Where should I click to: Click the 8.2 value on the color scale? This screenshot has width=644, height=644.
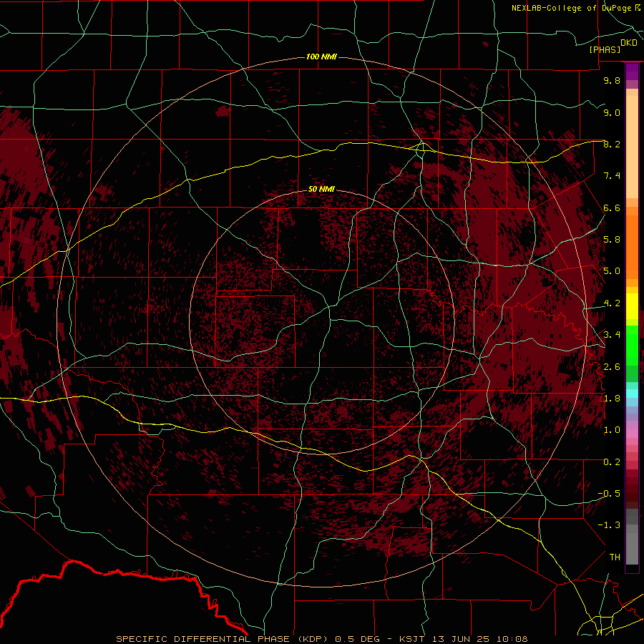point(612,144)
